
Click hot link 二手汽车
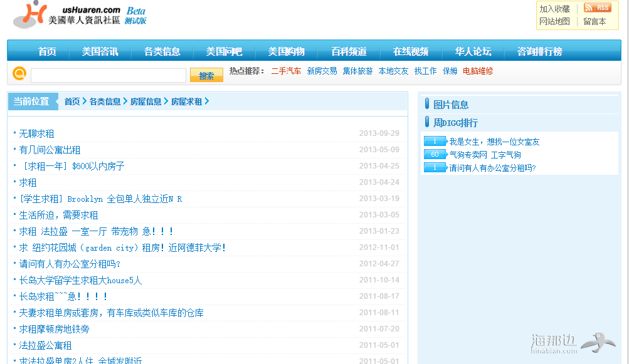point(286,71)
